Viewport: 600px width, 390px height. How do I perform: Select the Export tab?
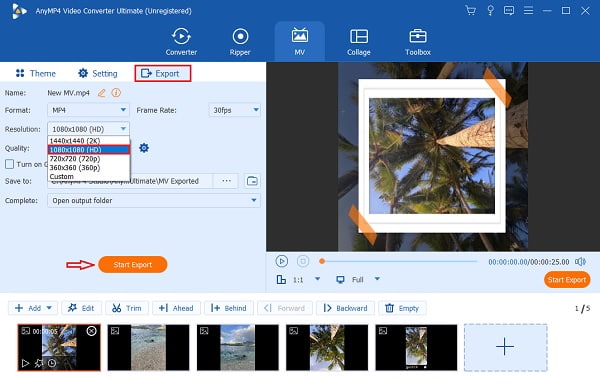tap(163, 73)
